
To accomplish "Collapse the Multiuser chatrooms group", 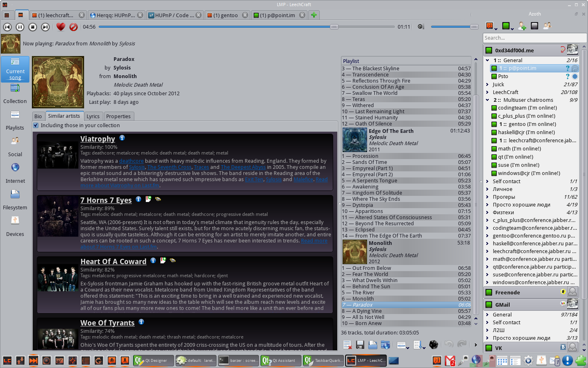I will tap(488, 100).
